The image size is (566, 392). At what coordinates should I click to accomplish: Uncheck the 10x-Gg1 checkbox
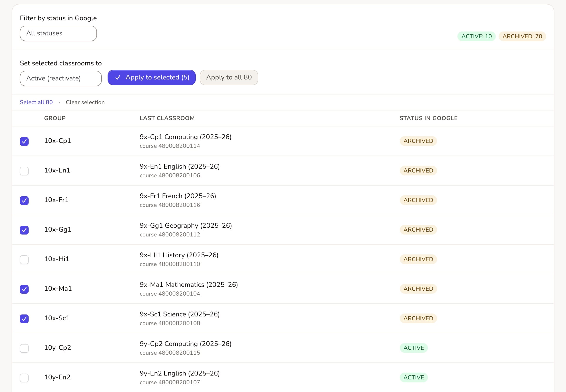tap(24, 230)
